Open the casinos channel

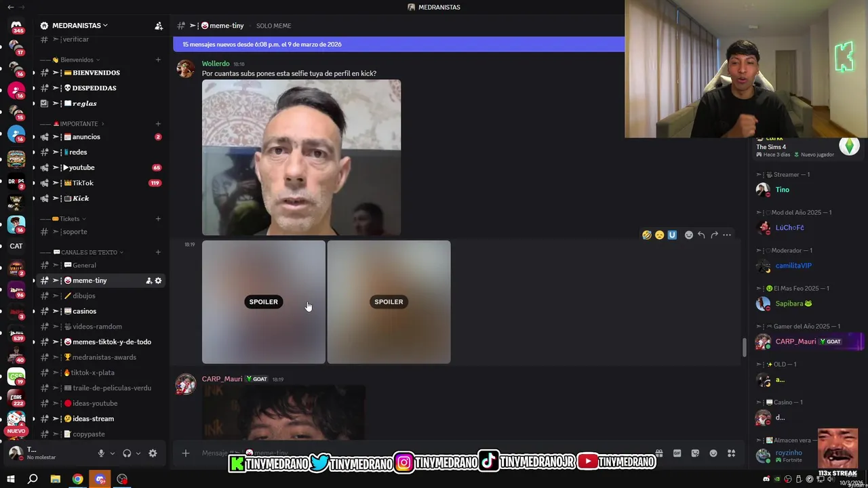tap(100, 311)
